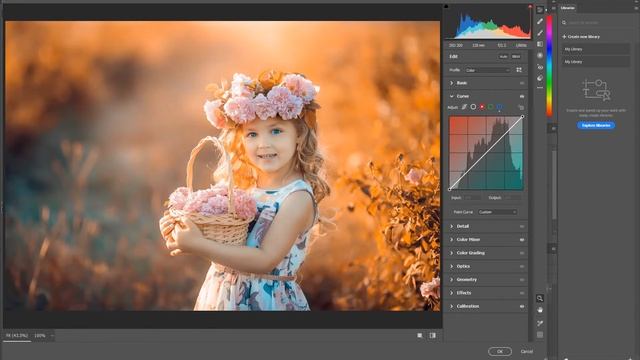Viewport: 640px width, 360px height.
Task: Toggle visibility of Curve panel edits
Action: point(522,96)
